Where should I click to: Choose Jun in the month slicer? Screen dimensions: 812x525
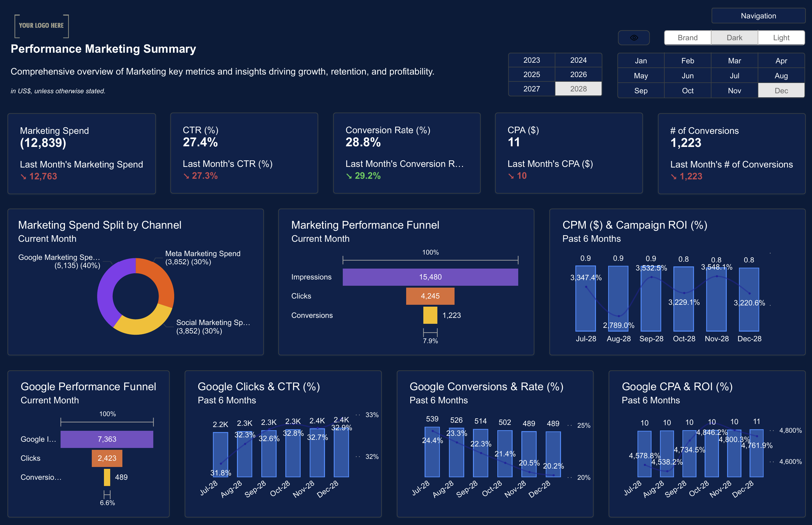(x=687, y=76)
